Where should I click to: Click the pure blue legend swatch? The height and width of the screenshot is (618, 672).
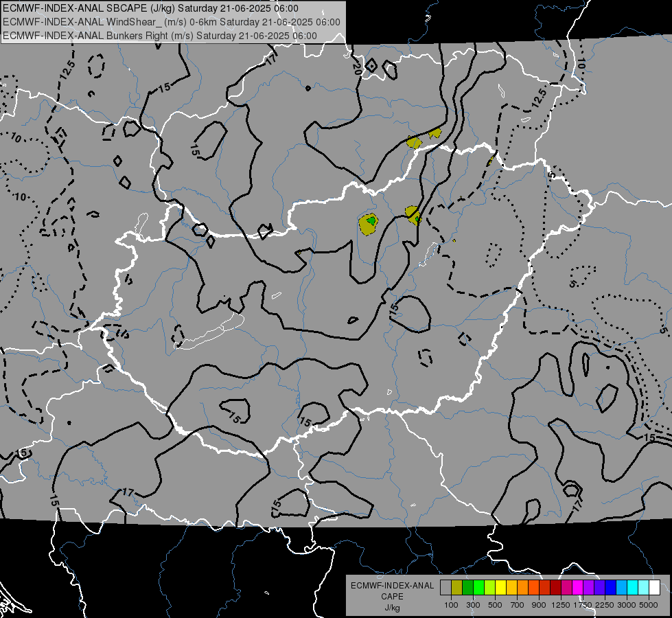click(611, 588)
